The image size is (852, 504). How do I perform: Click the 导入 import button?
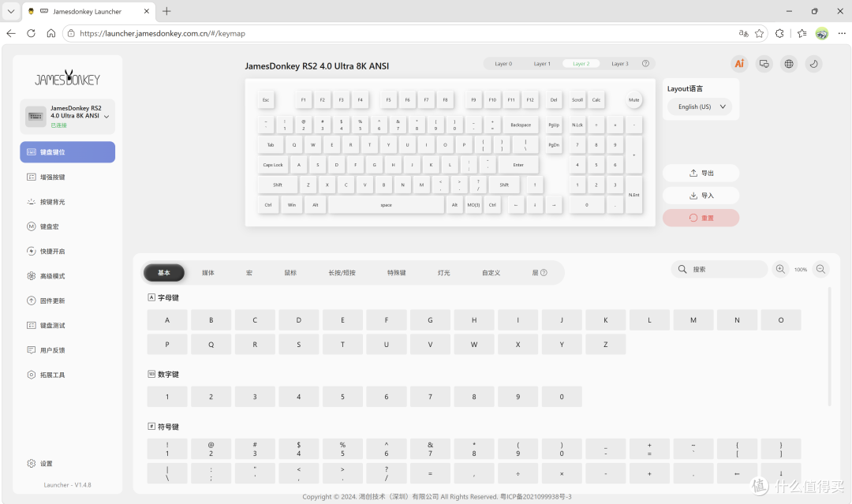701,196
